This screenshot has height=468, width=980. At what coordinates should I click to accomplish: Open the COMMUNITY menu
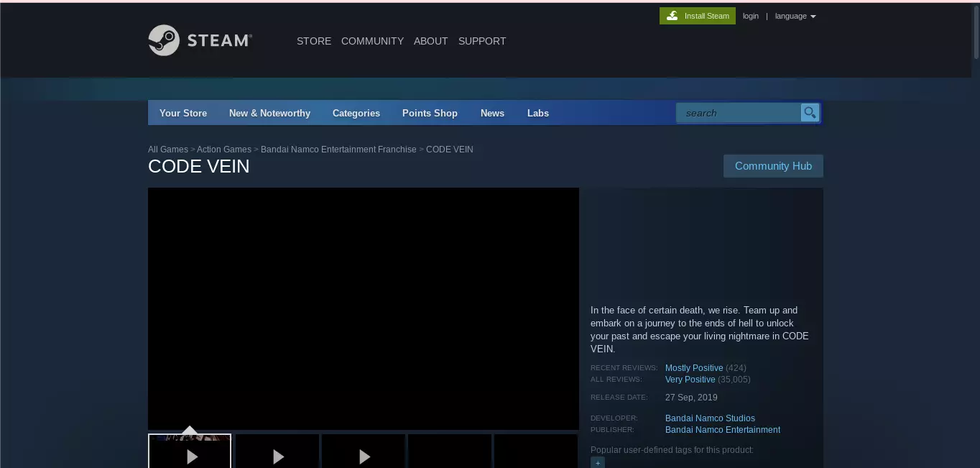pos(372,41)
